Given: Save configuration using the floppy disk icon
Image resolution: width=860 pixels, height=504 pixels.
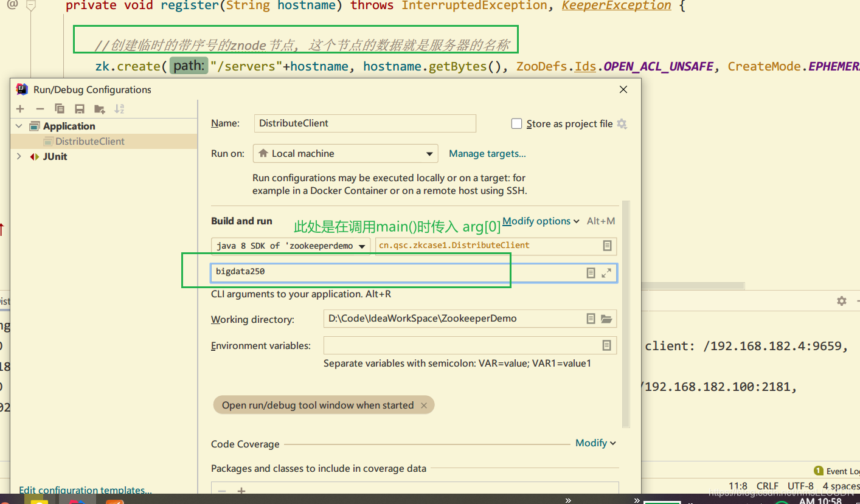Looking at the screenshot, I should click(80, 109).
